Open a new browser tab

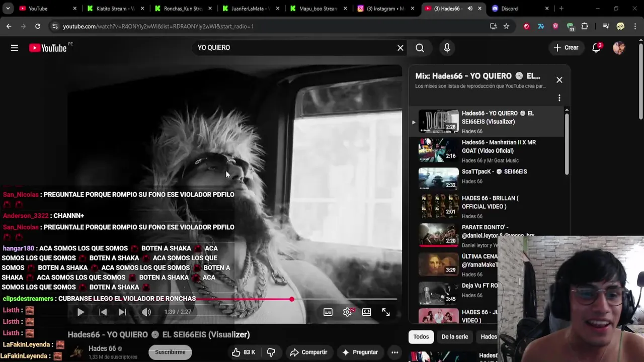(x=561, y=9)
